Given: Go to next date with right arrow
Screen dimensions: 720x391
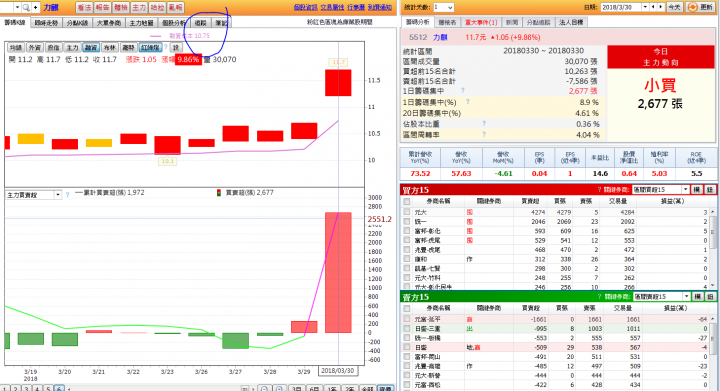Looking at the screenshot, I should 661,7.
